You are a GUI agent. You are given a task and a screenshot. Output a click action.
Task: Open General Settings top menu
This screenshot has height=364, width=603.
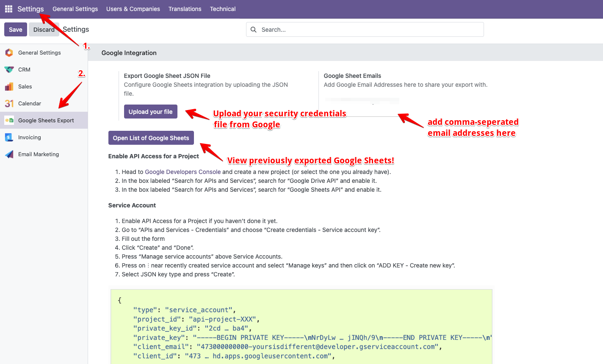[75, 9]
